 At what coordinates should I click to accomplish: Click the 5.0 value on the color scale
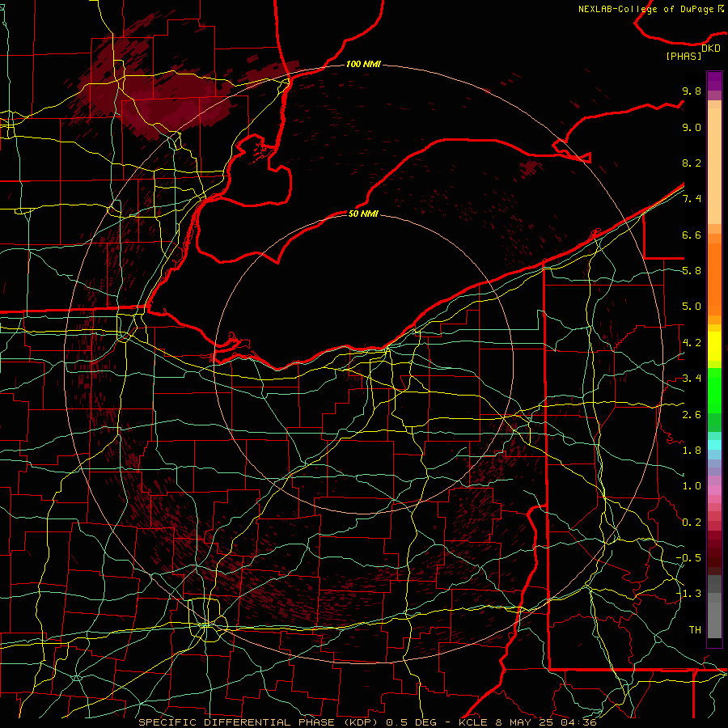point(692,307)
